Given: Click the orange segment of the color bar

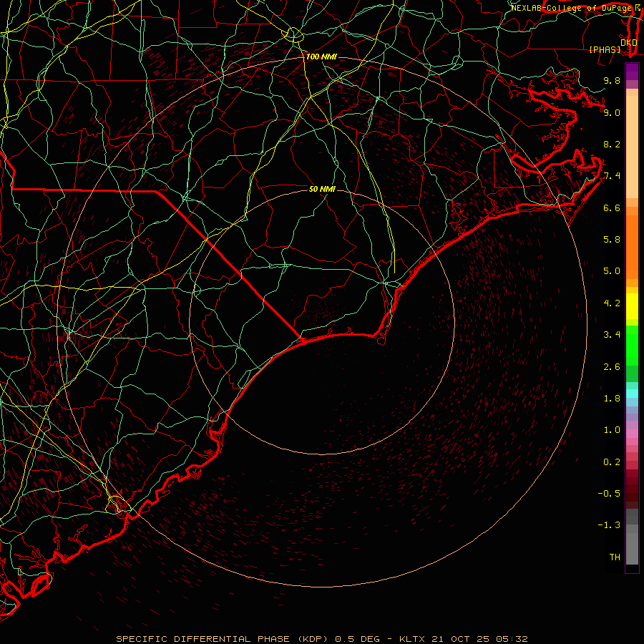Looking at the screenshot, I should pos(632,246).
